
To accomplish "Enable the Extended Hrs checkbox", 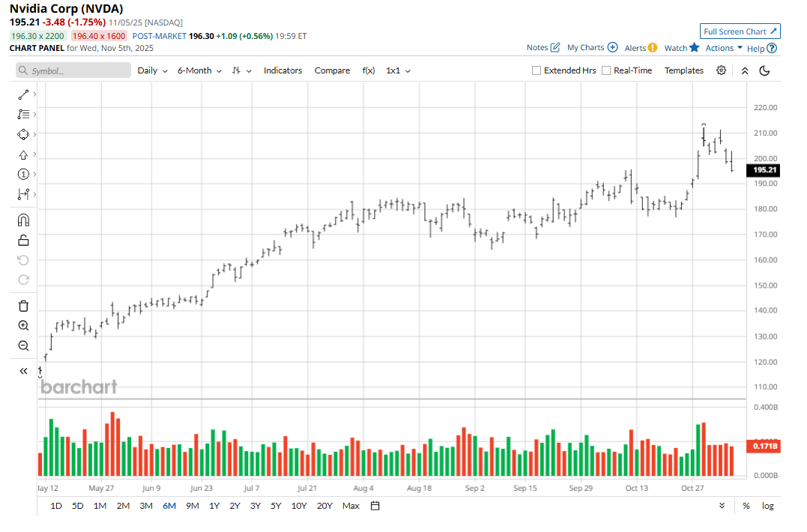I will point(537,70).
